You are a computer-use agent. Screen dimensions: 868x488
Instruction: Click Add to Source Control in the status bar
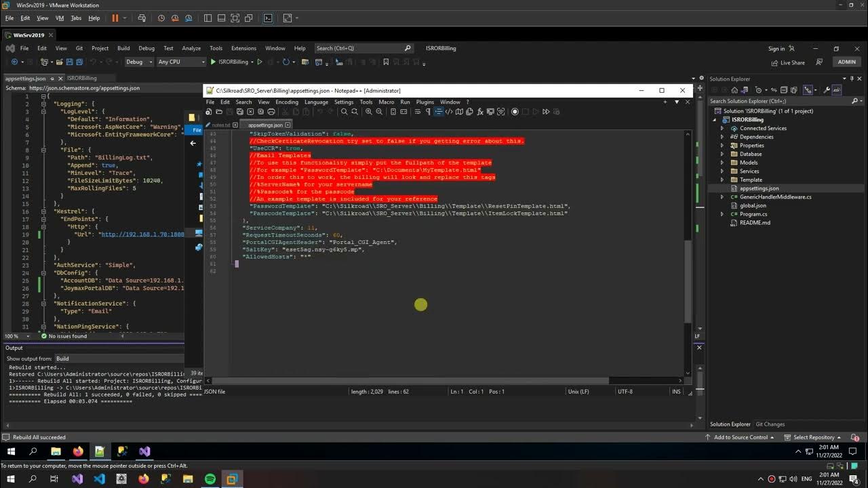click(x=741, y=437)
